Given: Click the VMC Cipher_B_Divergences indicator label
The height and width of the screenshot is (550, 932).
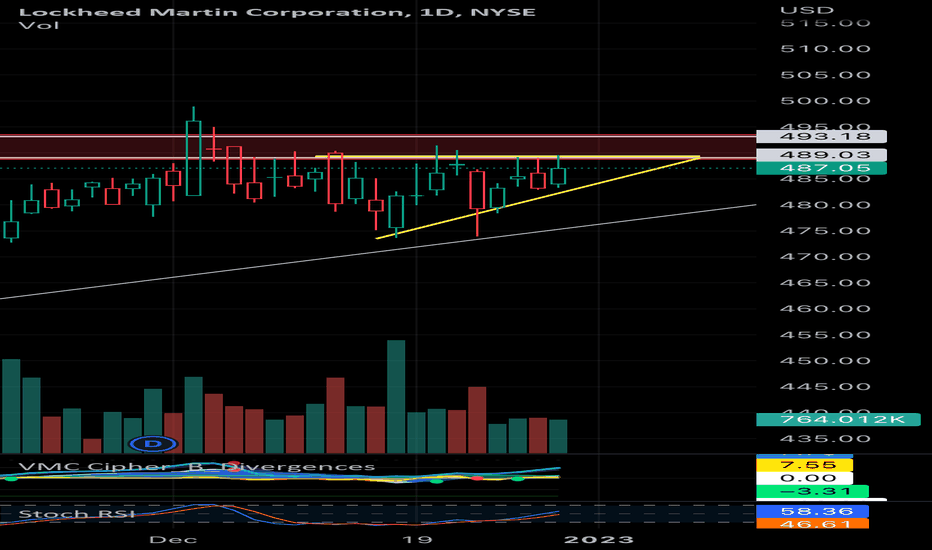Looking at the screenshot, I should (x=197, y=467).
